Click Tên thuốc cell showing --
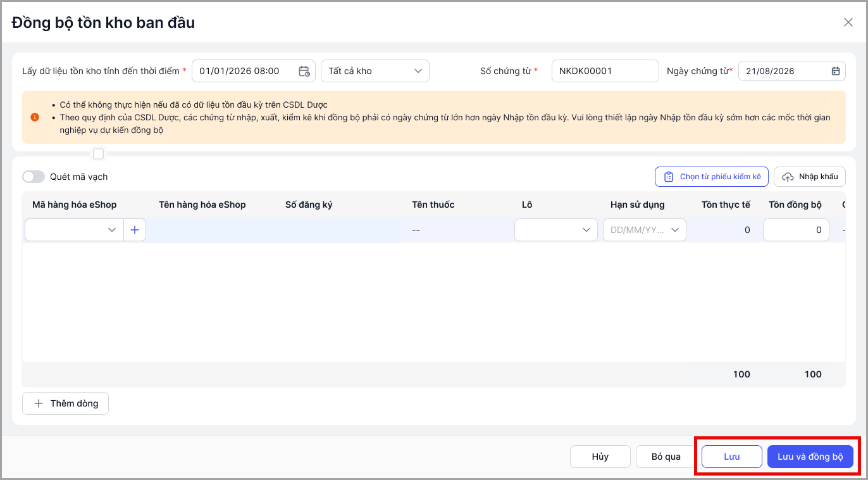 [416, 230]
